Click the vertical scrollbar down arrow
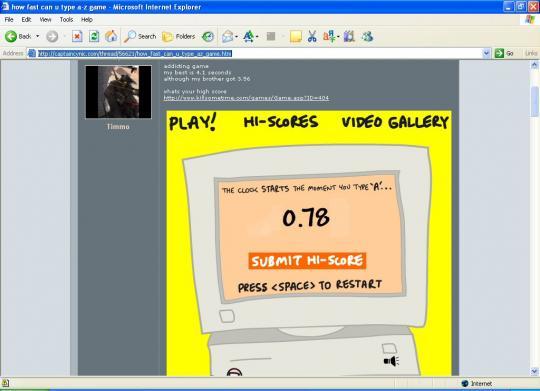 (534, 371)
